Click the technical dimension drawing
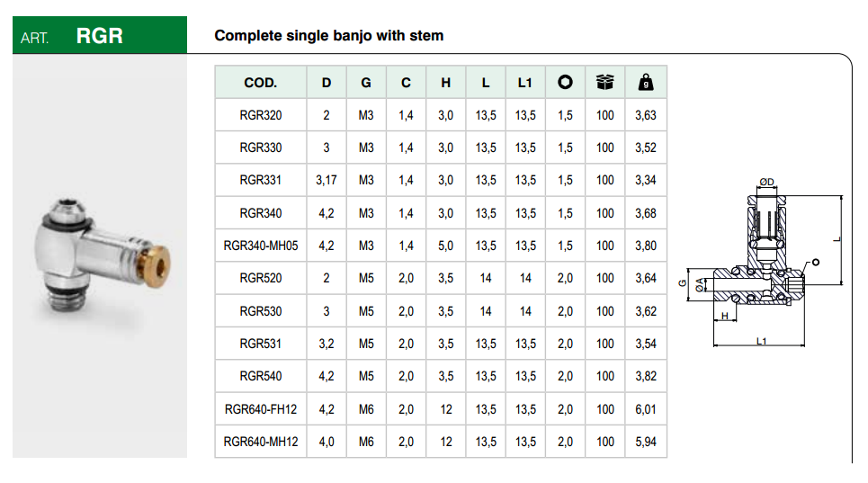868x483 pixels. (x=763, y=263)
